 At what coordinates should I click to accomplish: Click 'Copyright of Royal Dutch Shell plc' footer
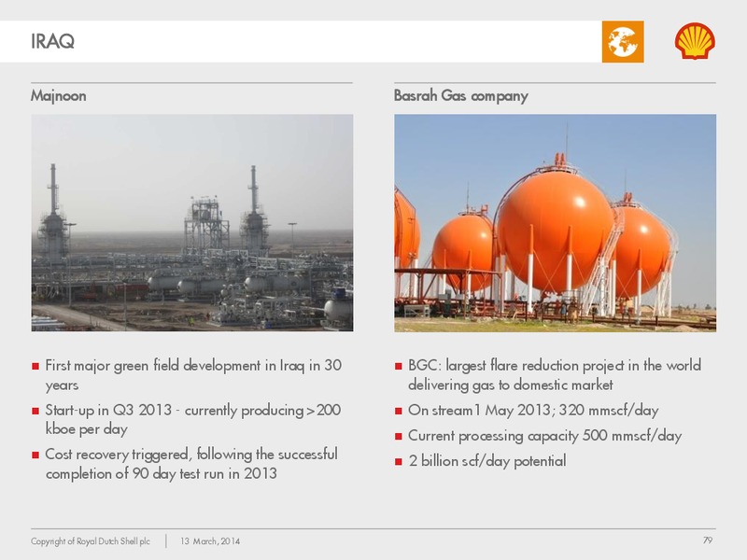(x=91, y=541)
